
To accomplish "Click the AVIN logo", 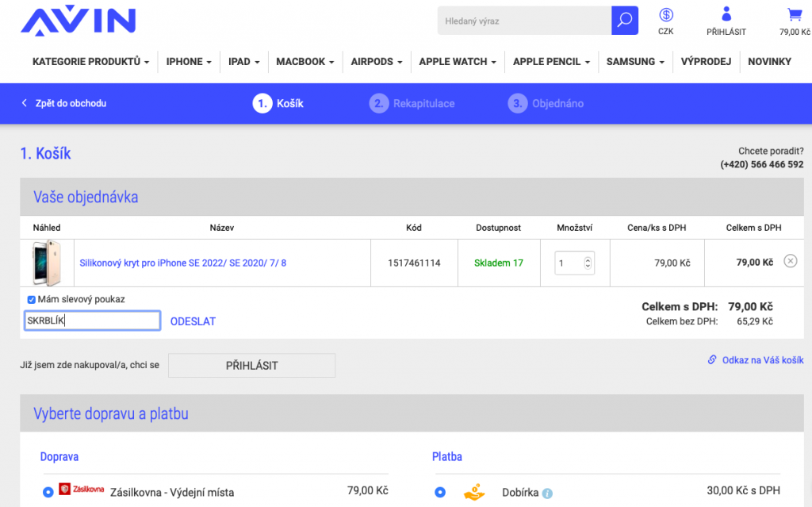I will point(79,21).
